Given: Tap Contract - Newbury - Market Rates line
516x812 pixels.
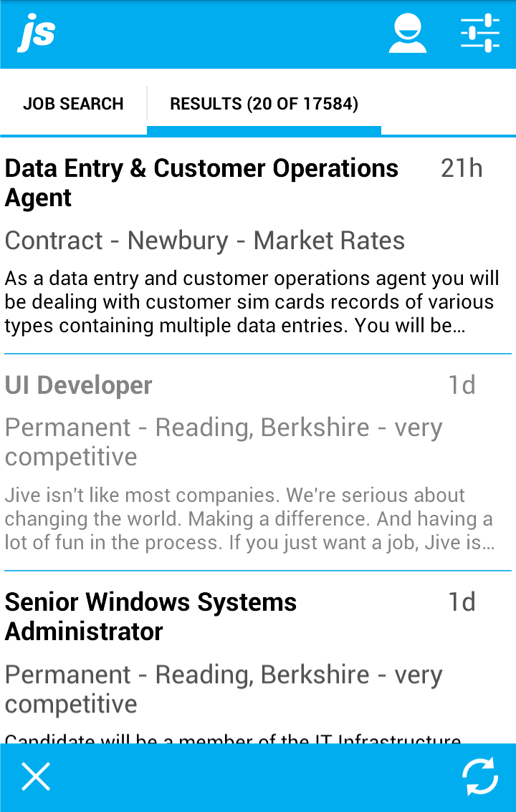Looking at the screenshot, I should tap(205, 241).
